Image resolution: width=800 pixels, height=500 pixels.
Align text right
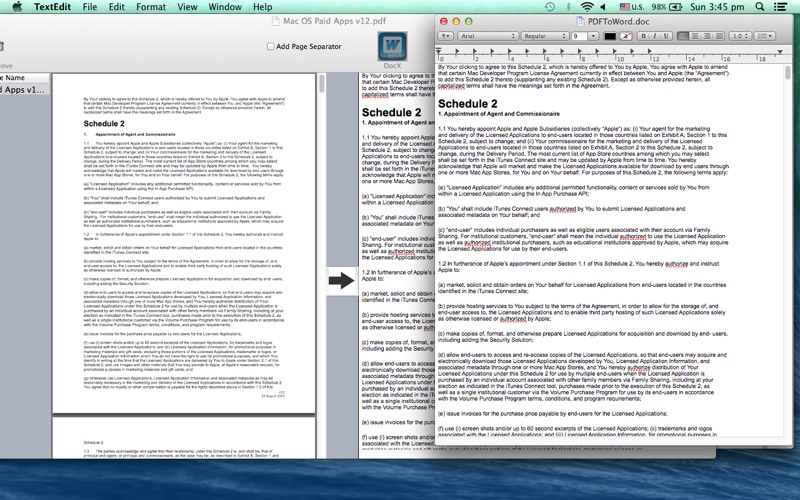(x=707, y=36)
